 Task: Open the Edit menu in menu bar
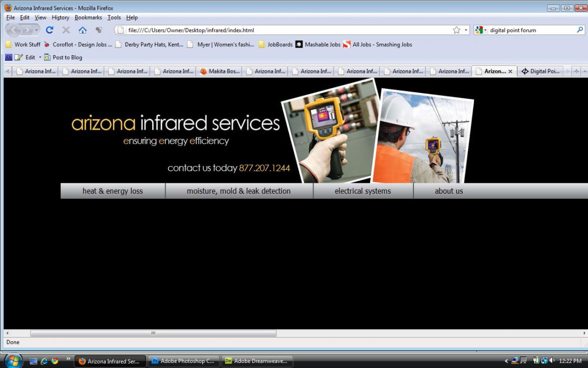tap(25, 17)
